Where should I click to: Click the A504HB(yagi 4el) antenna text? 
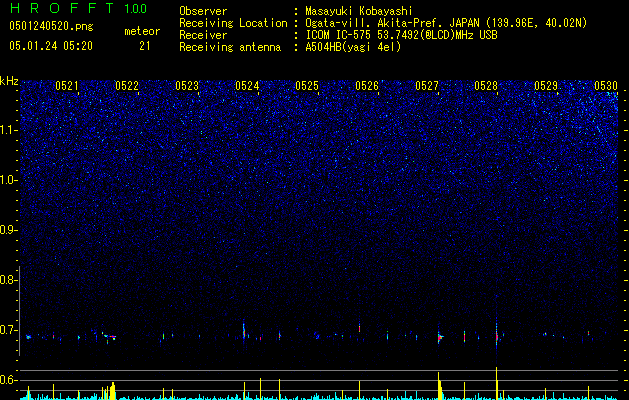click(x=353, y=47)
